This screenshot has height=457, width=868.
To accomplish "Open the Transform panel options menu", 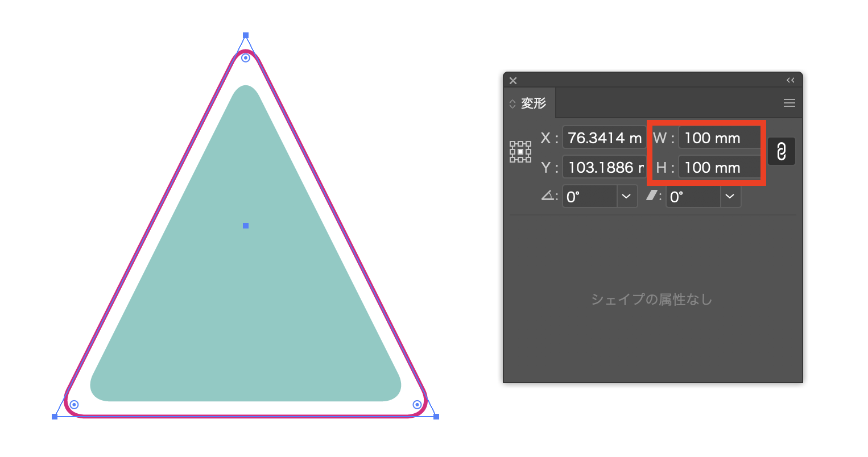I will (789, 103).
